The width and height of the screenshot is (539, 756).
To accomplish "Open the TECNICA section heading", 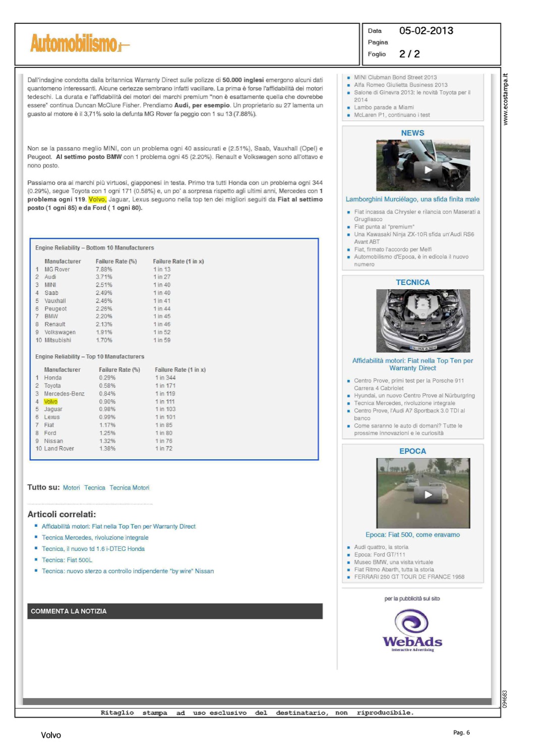I will (412, 283).
